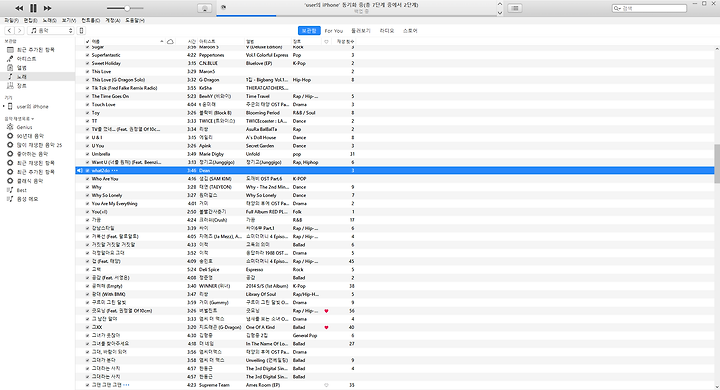Viewport: 720px width, 390px height.
Task: Toggle the check-all box in header row
Action: pyautogui.click(x=87, y=41)
